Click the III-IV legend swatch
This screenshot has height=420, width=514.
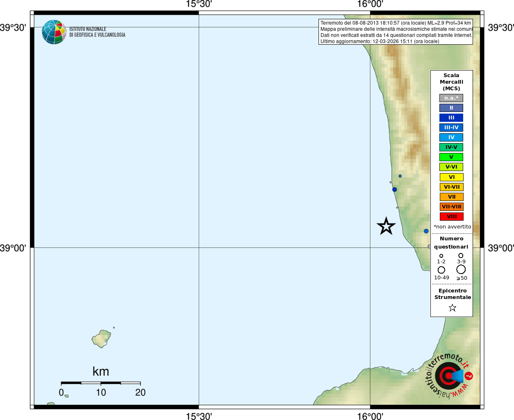click(x=451, y=128)
